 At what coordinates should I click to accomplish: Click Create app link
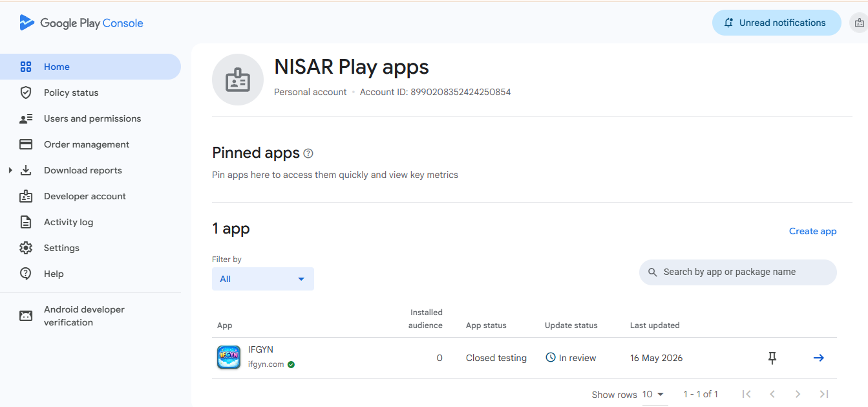pos(812,231)
